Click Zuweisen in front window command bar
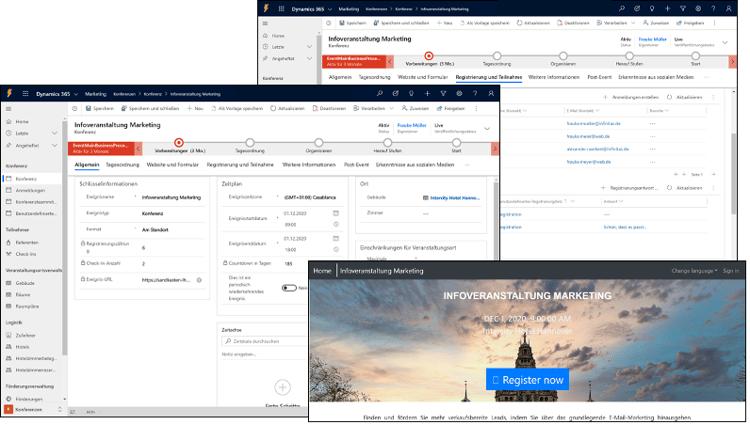 [415, 109]
